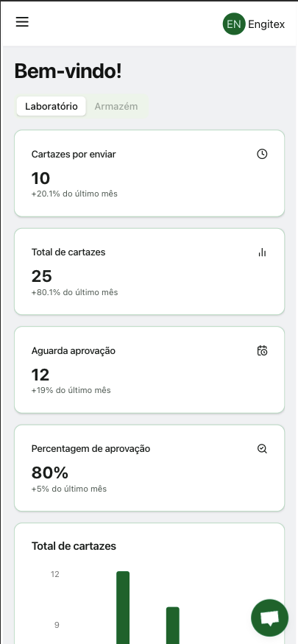Open the hamburger navigation menu

pyautogui.click(x=22, y=22)
